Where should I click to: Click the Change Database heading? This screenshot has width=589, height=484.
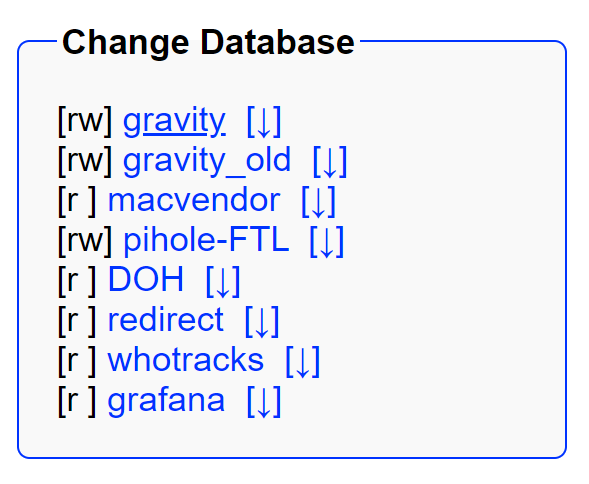coord(208,42)
